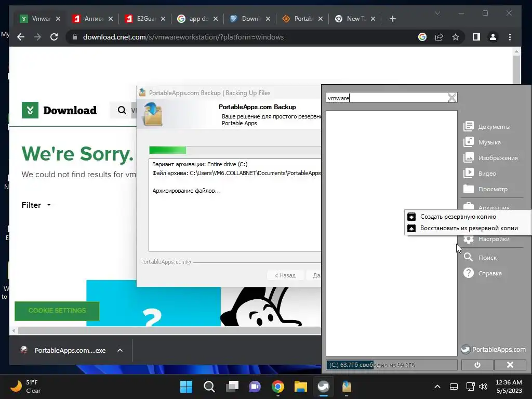Screen dimensions: 532x399
Task: Close PortableApps menu with X button
Action: 510,365
